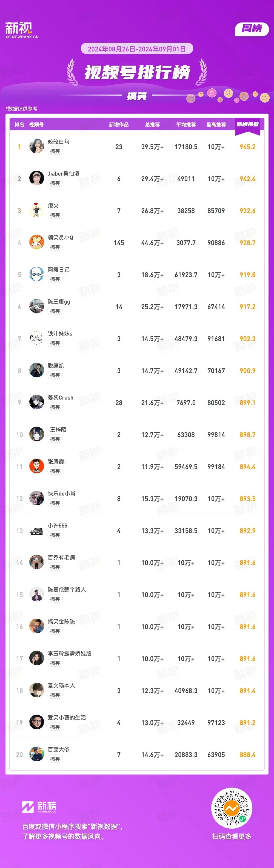The width and height of the screenshot is (274, 868).
Task: Click the 新榜 logo at bottom
Action: pyautogui.click(x=39, y=806)
